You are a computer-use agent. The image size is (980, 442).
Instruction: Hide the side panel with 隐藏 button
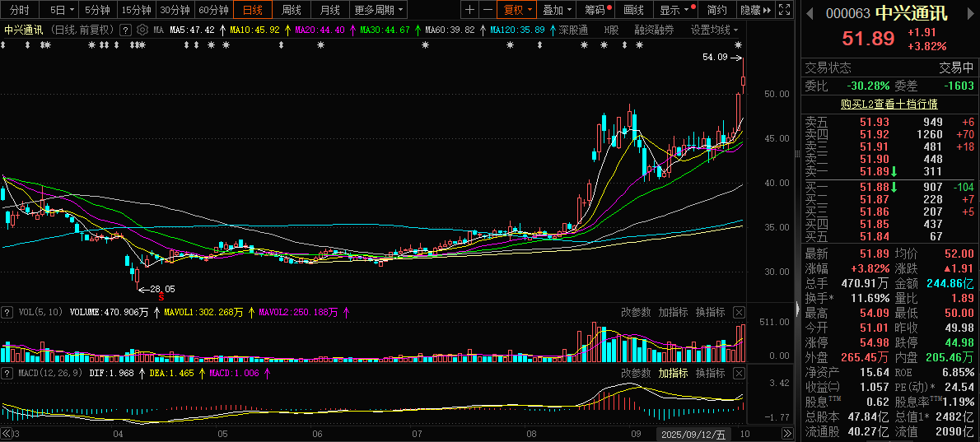tap(754, 9)
